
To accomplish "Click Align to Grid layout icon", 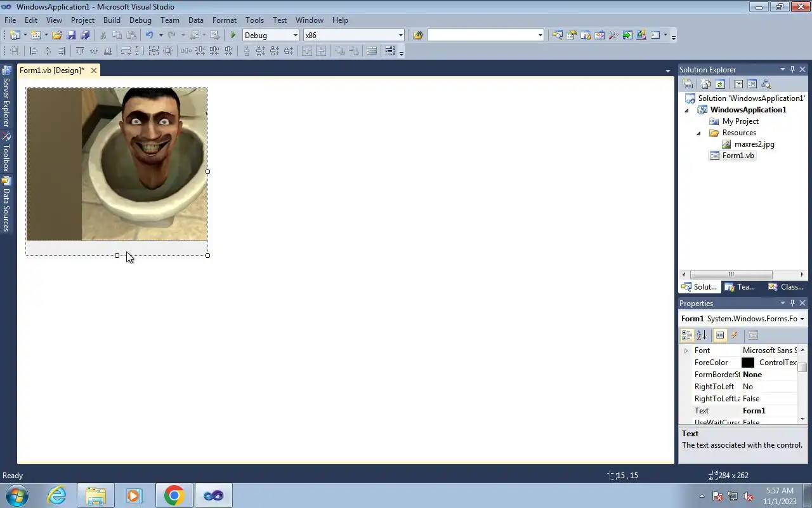I will click(x=15, y=51).
